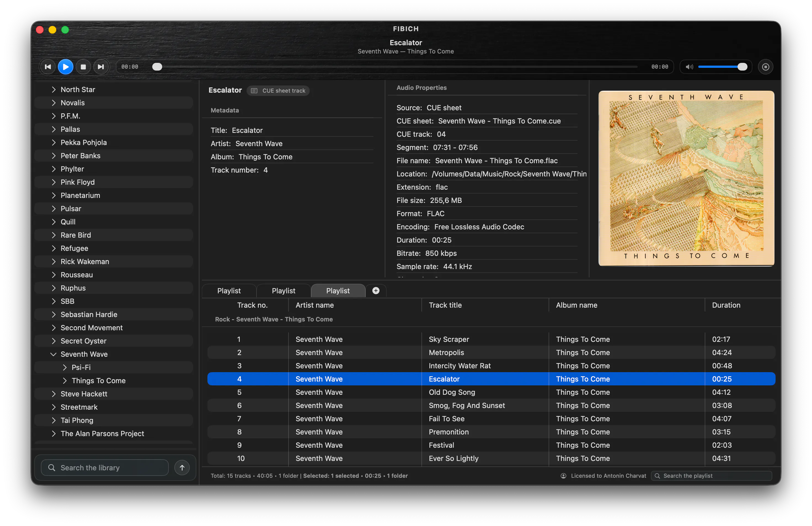Click the licensed user icon in status bar
812x526 pixels.
(x=563, y=476)
